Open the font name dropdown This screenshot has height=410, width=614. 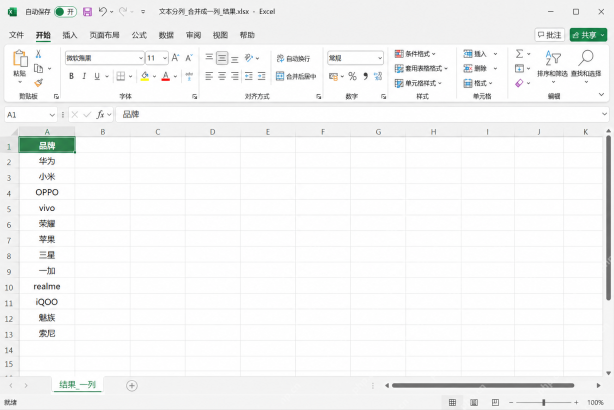point(141,58)
